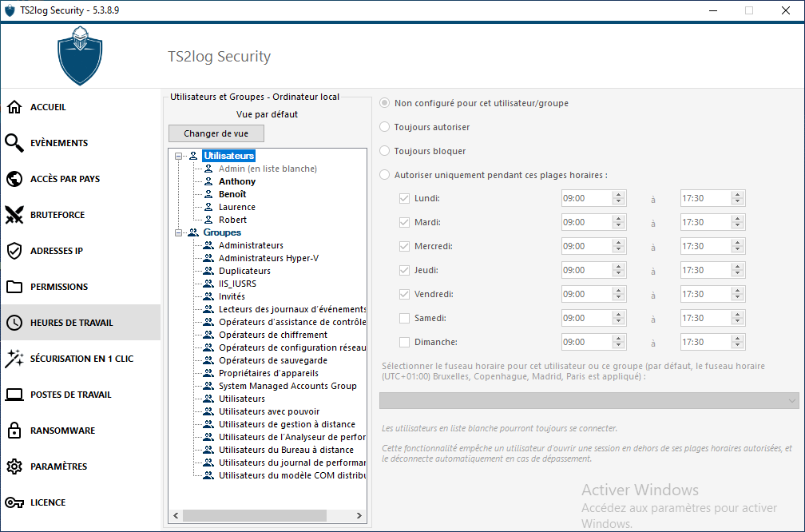Click the Accès par pays globe icon
Screen dimensions: 805x532
click(x=14, y=179)
